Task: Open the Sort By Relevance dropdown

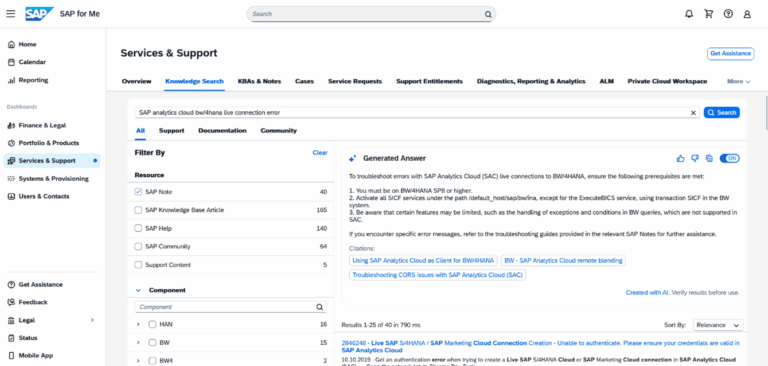Action: (718, 325)
